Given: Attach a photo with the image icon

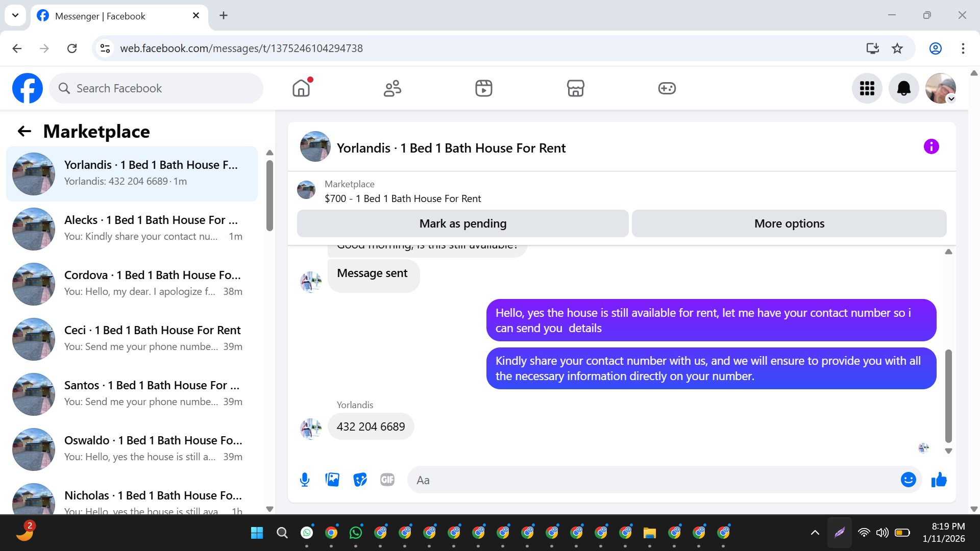Looking at the screenshot, I should (332, 480).
